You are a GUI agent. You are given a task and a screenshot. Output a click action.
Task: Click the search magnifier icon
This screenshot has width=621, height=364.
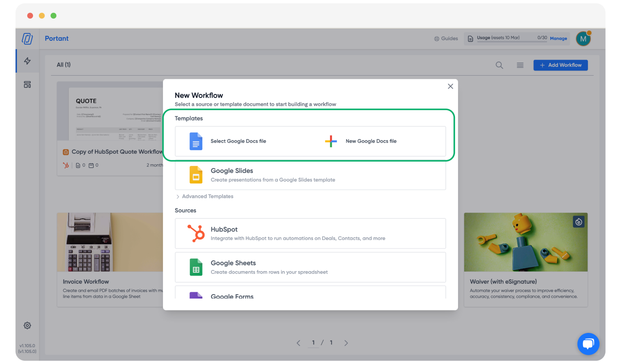(x=499, y=65)
